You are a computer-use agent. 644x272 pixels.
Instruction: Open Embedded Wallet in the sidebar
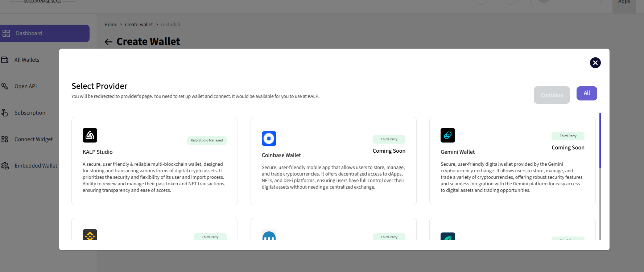[x=36, y=166]
